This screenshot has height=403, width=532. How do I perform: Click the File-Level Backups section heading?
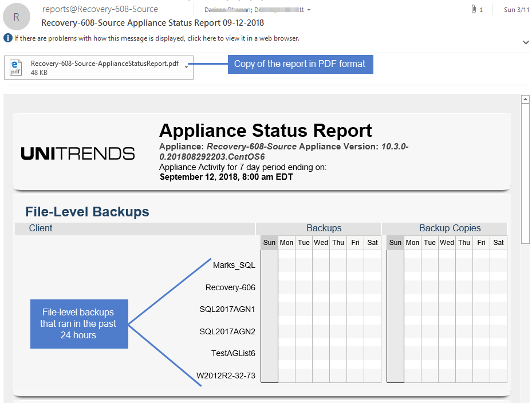pos(87,212)
